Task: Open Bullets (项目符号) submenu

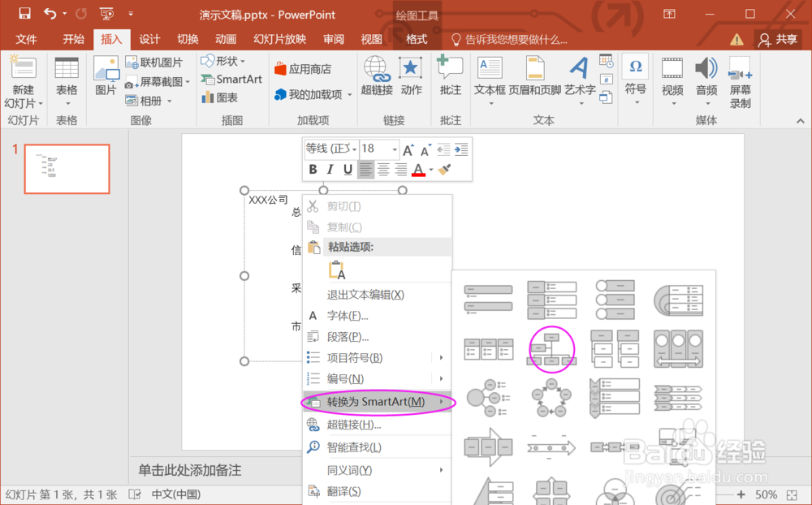Action: (x=377, y=357)
